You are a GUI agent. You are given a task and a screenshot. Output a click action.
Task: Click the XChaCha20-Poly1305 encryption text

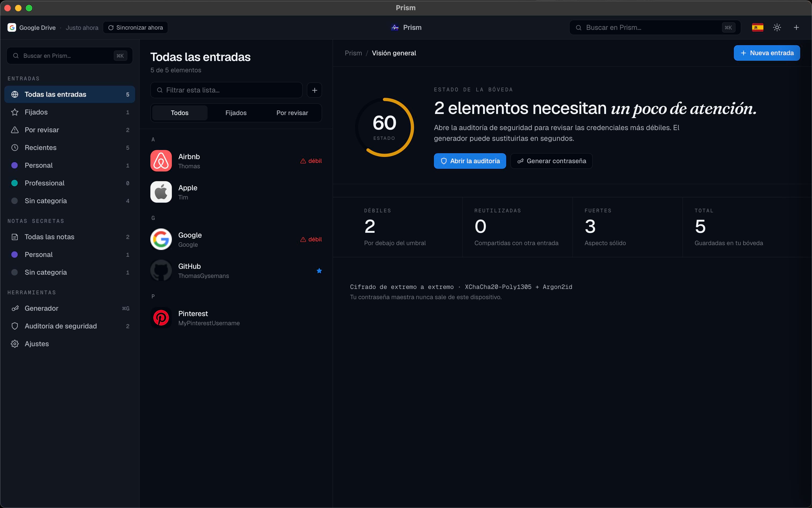point(498,287)
